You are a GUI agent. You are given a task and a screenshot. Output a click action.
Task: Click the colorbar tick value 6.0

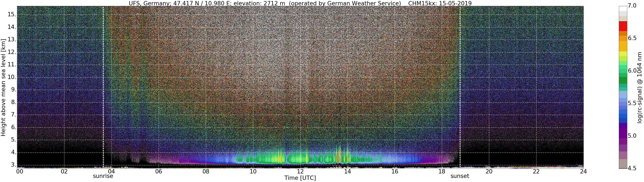click(x=632, y=71)
